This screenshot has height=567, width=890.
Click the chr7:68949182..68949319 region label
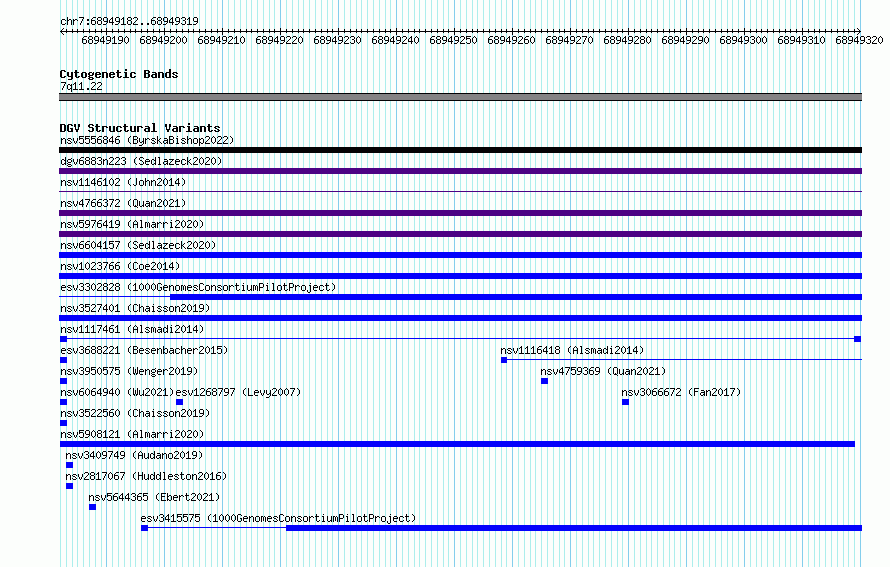pyautogui.click(x=129, y=21)
